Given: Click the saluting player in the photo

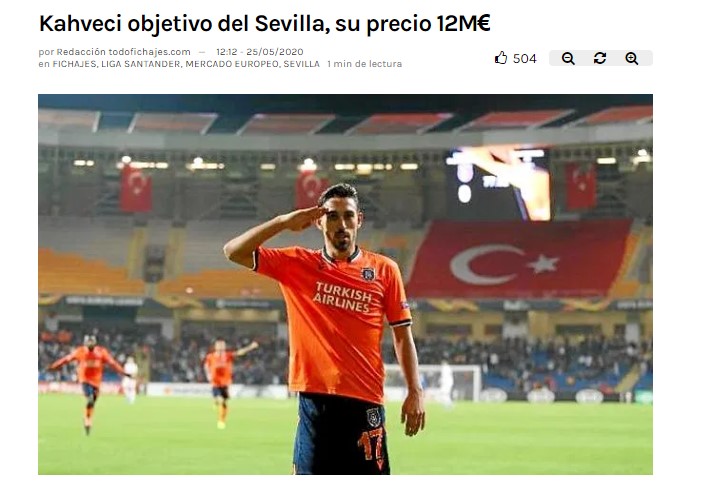Looking at the screenshot, I should pyautogui.click(x=331, y=330).
